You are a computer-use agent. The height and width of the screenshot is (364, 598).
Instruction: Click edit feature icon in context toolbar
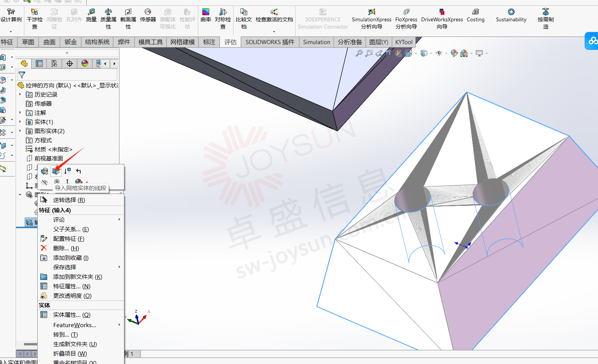(45, 171)
